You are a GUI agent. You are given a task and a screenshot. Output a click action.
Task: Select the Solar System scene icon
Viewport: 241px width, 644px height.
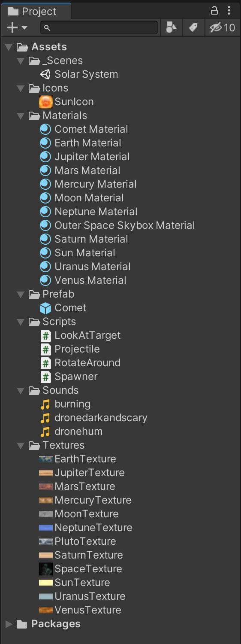coord(45,74)
